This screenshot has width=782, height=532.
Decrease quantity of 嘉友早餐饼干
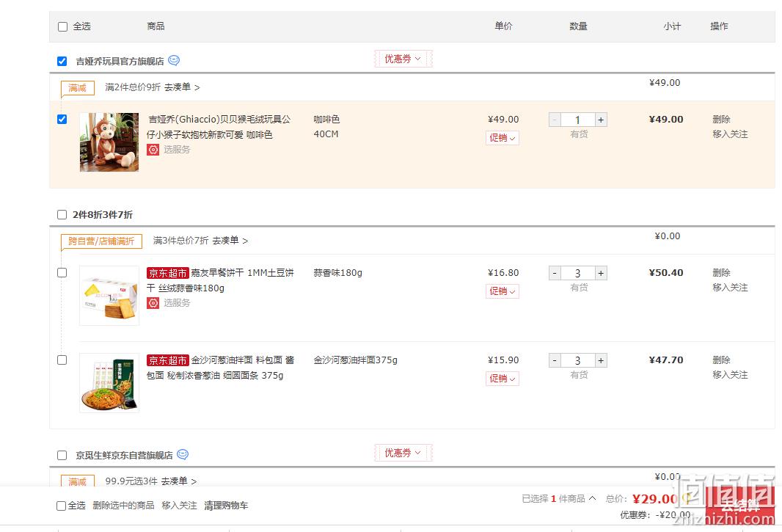[555, 273]
